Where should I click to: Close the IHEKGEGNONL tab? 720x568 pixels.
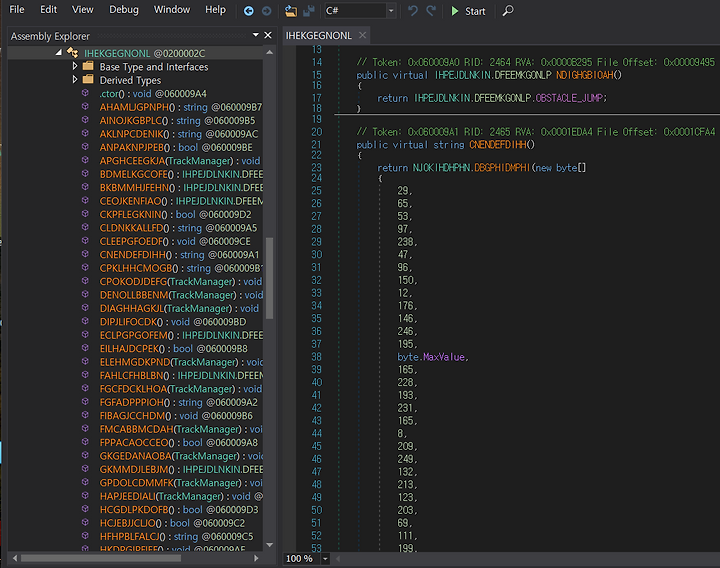(x=362, y=35)
